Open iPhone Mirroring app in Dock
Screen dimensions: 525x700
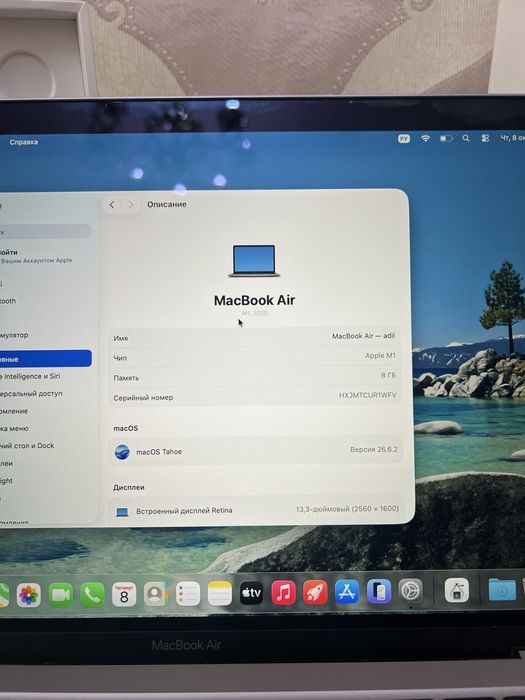pos(379,592)
